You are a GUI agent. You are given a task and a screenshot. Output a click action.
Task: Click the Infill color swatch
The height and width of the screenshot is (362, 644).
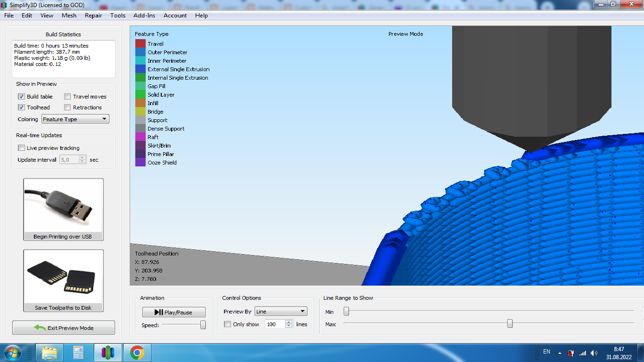pyautogui.click(x=140, y=103)
